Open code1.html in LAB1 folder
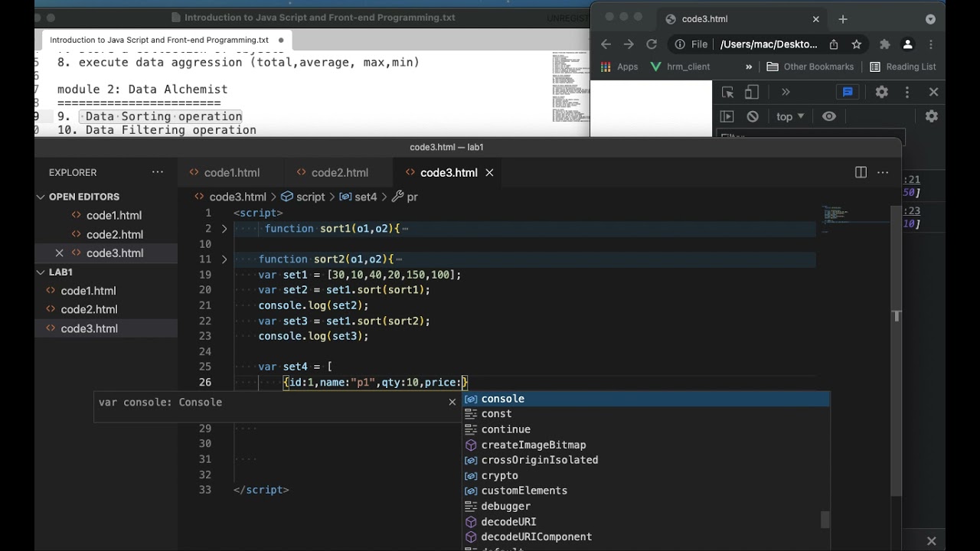 pyautogui.click(x=89, y=291)
